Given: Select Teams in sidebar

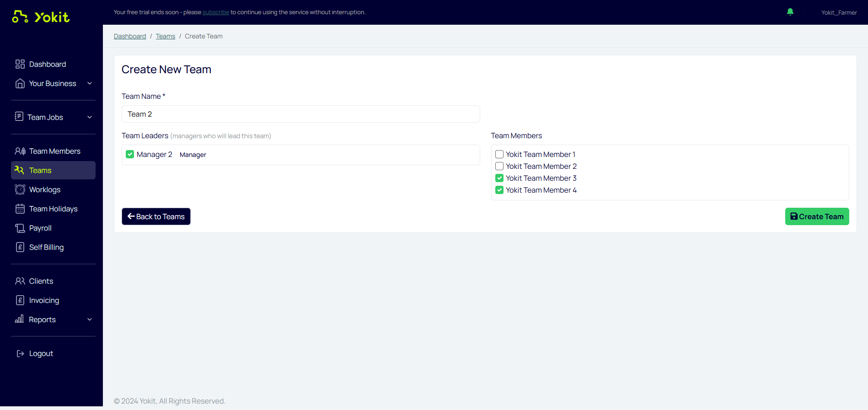Looking at the screenshot, I should pyautogui.click(x=53, y=170).
